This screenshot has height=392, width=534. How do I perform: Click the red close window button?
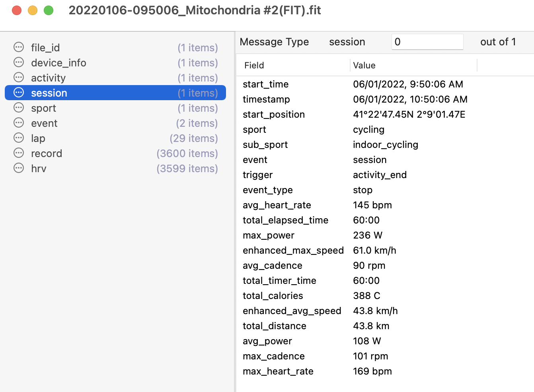(17, 10)
